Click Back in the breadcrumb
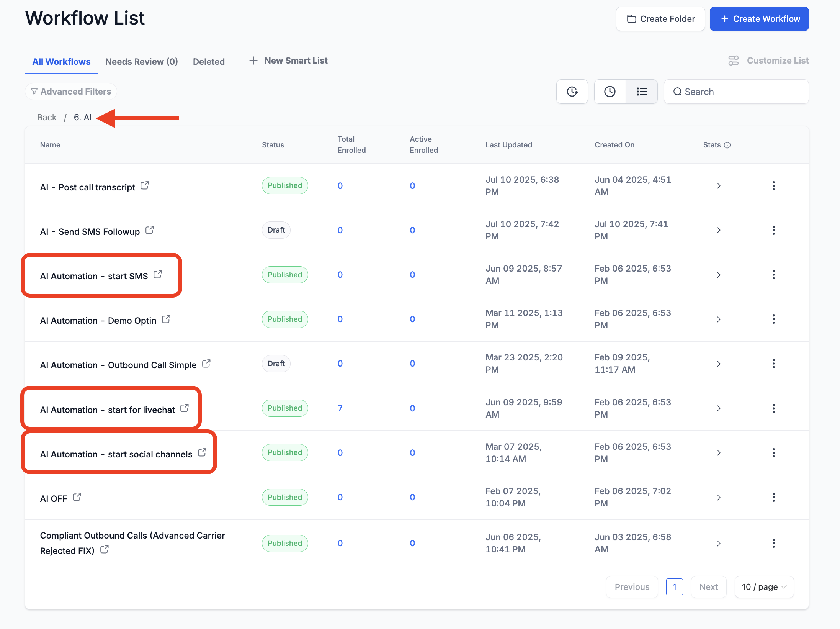 pos(47,118)
